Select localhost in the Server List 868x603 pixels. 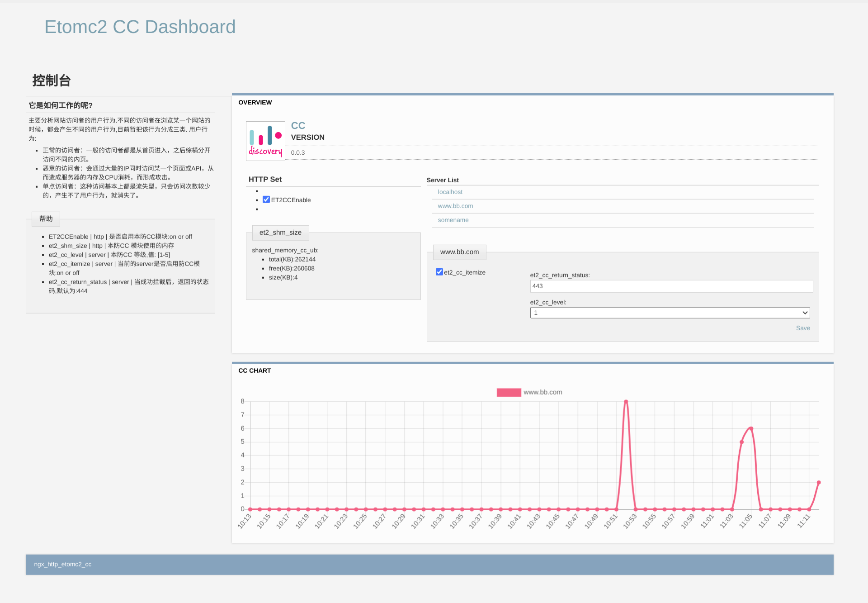[450, 192]
